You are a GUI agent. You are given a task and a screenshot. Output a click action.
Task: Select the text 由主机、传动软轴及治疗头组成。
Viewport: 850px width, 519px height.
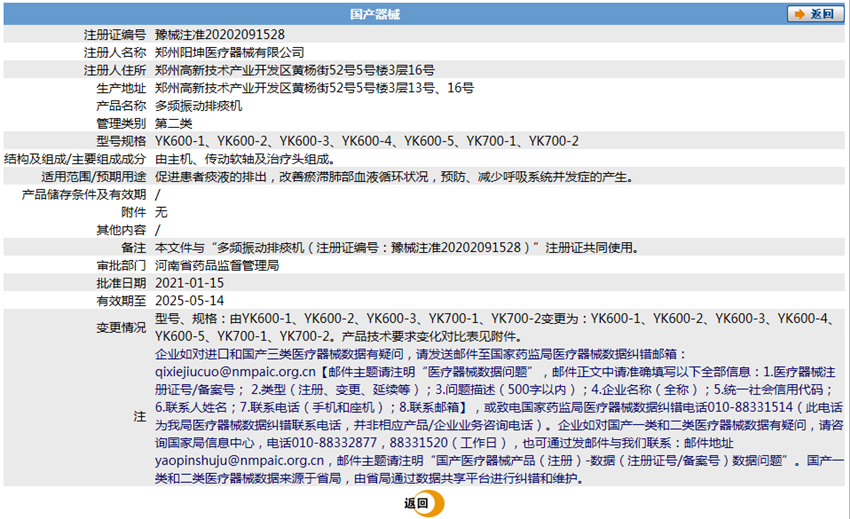[x=246, y=159]
